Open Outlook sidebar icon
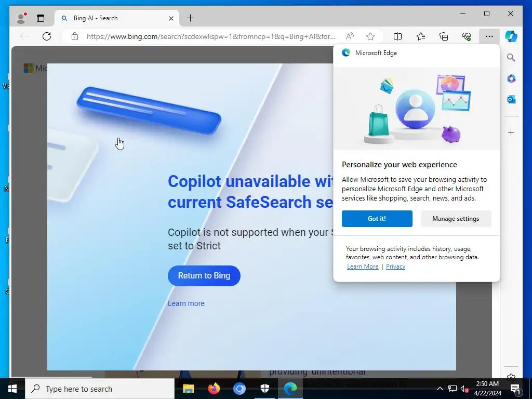The width and height of the screenshot is (532, 399). point(511,99)
